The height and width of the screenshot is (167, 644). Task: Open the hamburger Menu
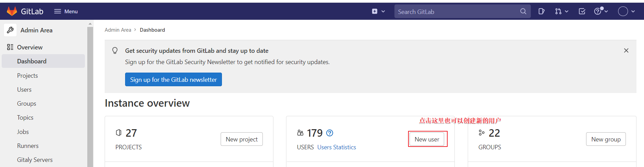point(66,11)
